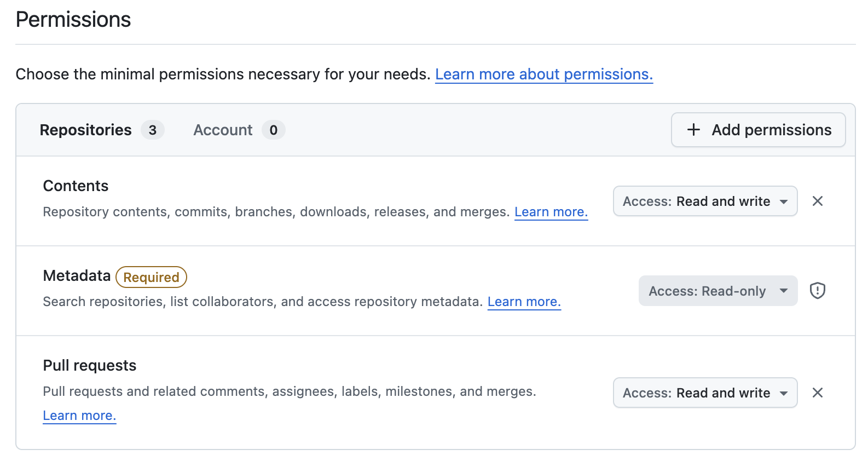Remove the Contents permission with its X icon
The image size is (868, 461).
click(x=817, y=201)
